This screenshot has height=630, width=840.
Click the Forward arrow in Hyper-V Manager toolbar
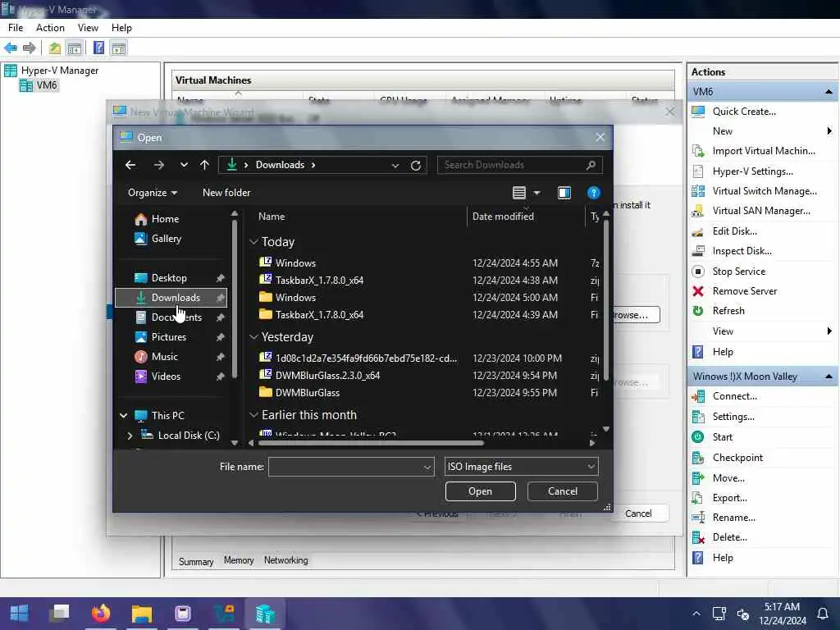coord(30,48)
